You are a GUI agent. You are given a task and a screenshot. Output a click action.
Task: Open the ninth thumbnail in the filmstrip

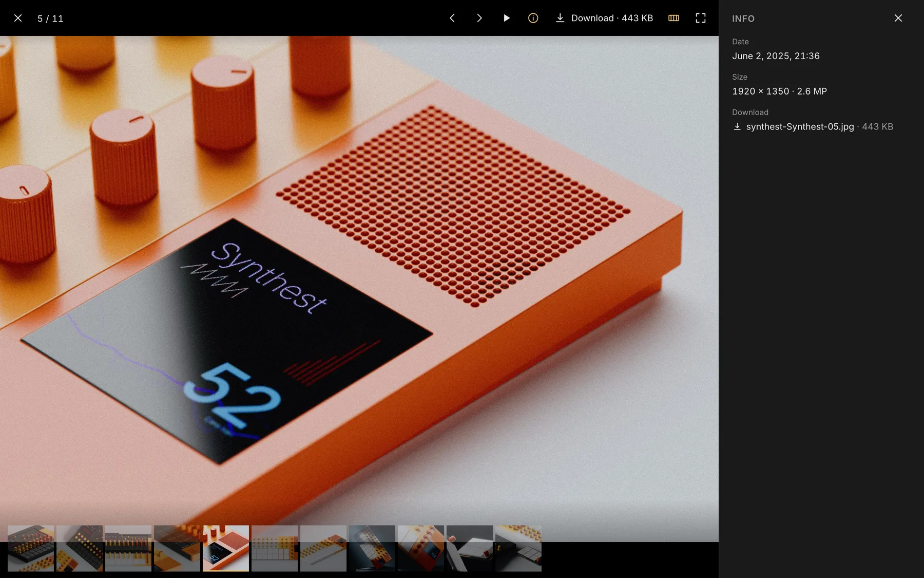(421, 548)
